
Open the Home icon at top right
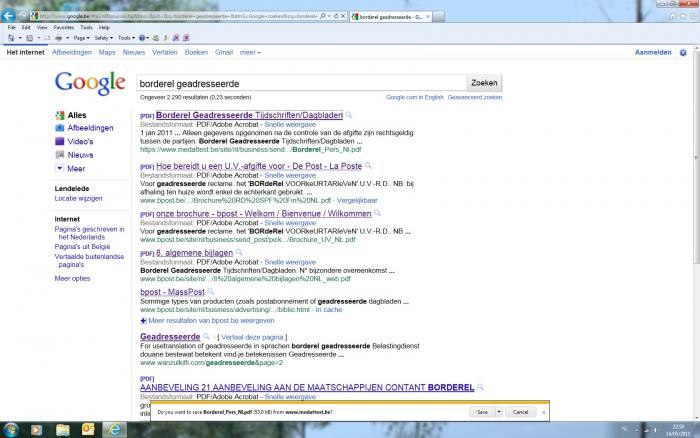(x=673, y=16)
